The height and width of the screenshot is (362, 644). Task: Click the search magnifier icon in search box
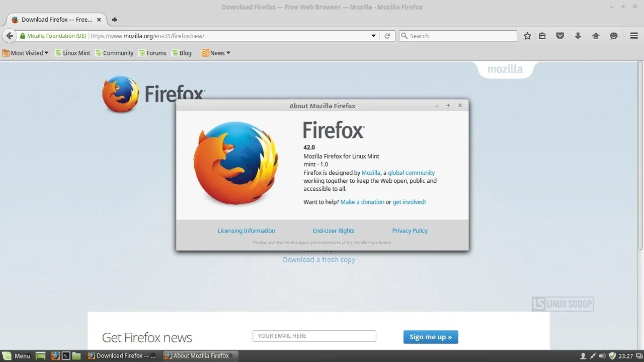[x=404, y=36]
